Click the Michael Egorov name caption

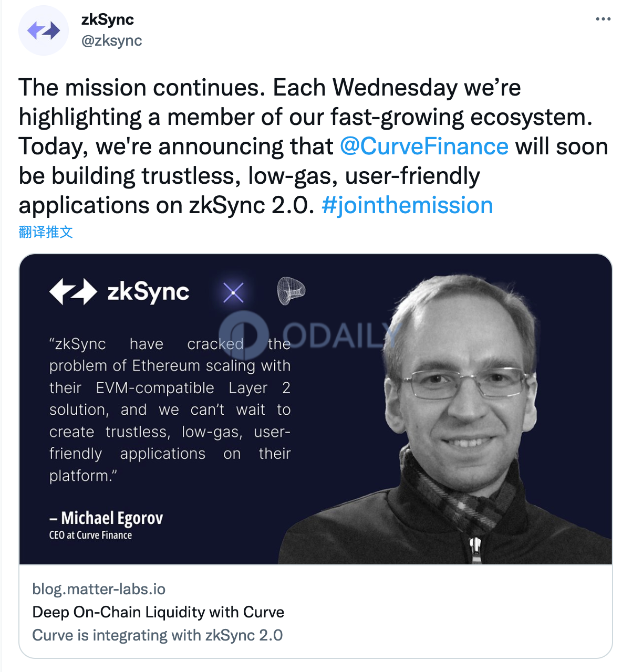point(106,518)
